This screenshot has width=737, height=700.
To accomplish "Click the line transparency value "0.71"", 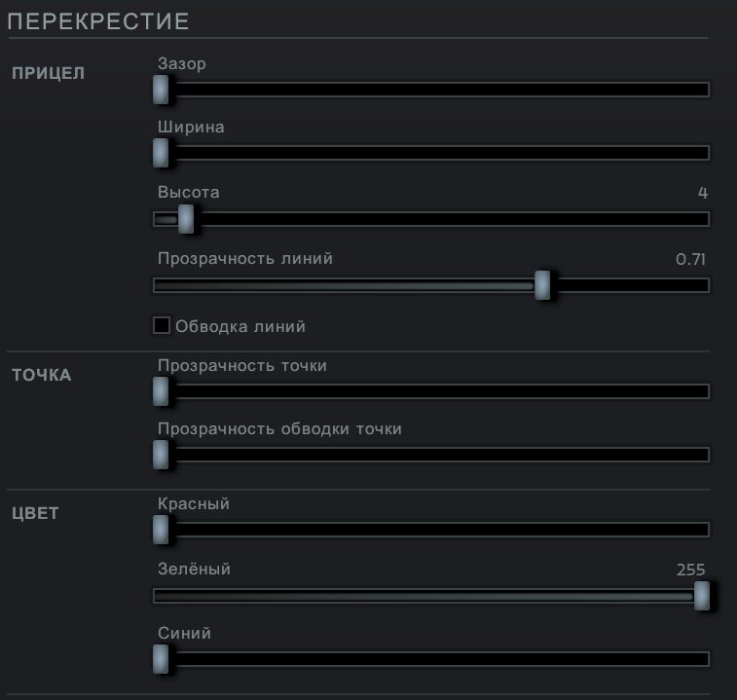I will tap(690, 259).
